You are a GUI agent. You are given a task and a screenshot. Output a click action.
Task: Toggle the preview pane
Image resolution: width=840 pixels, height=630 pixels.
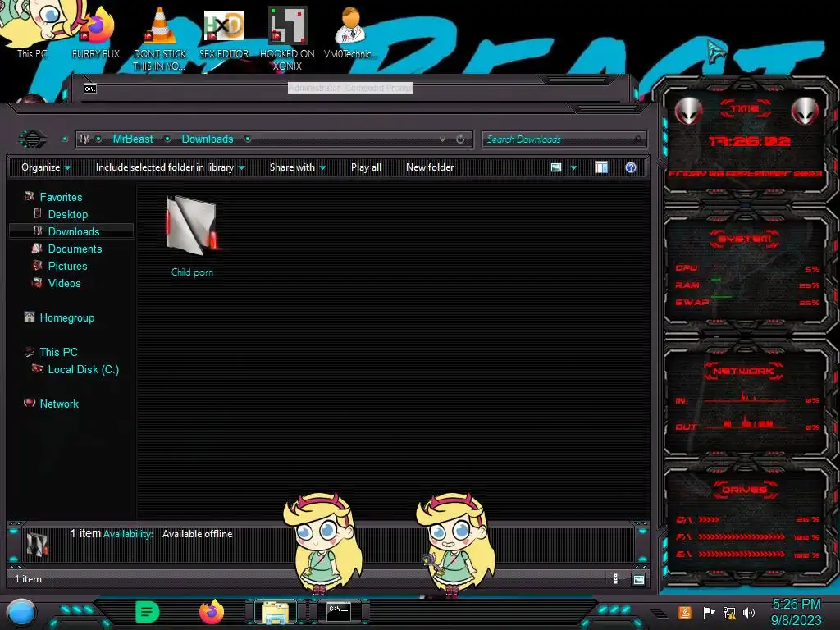pos(601,167)
